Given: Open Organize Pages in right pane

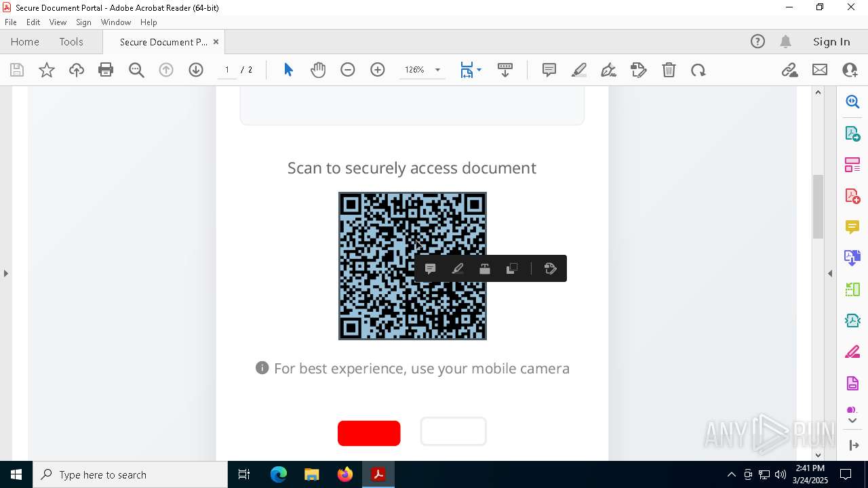Looking at the screenshot, I should pyautogui.click(x=852, y=164).
